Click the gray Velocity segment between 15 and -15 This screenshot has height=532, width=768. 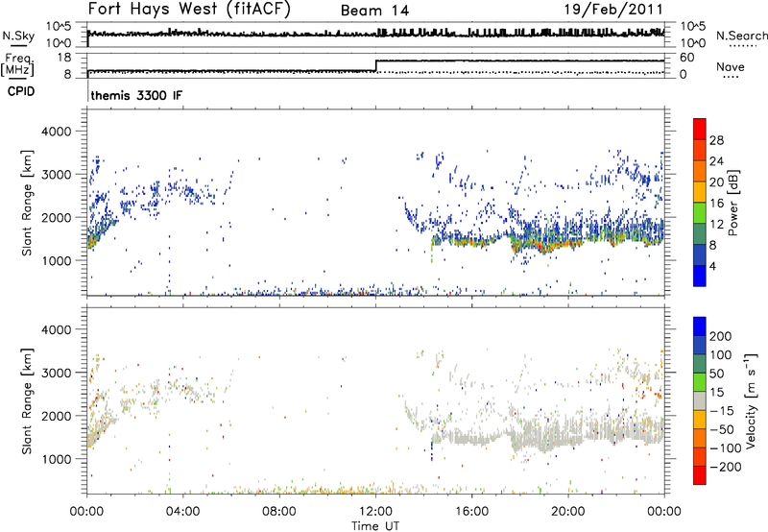[700, 400]
